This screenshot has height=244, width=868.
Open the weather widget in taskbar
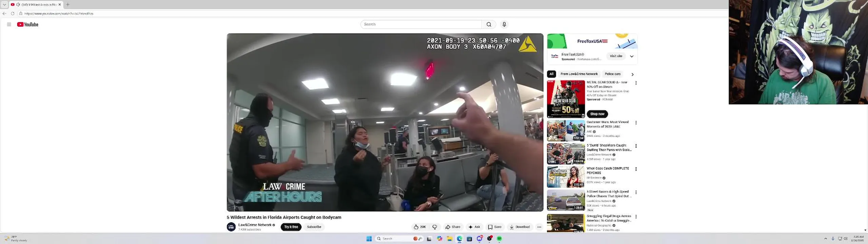pos(16,239)
